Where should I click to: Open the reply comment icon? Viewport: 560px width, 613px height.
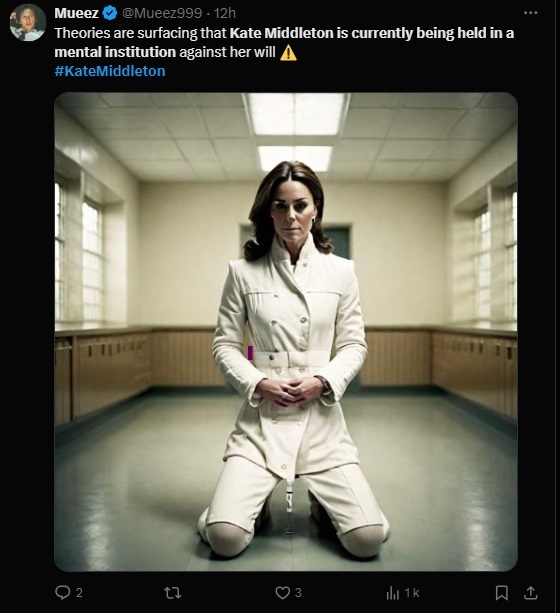click(x=62, y=593)
